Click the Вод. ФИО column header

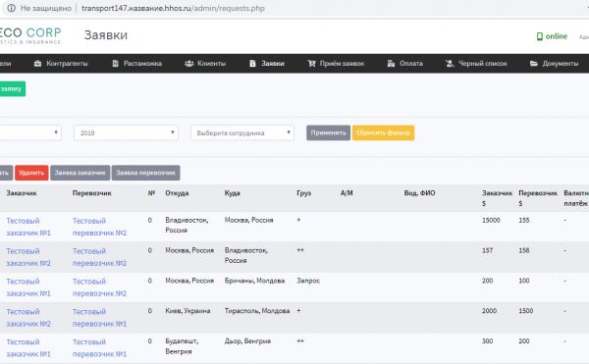click(419, 193)
